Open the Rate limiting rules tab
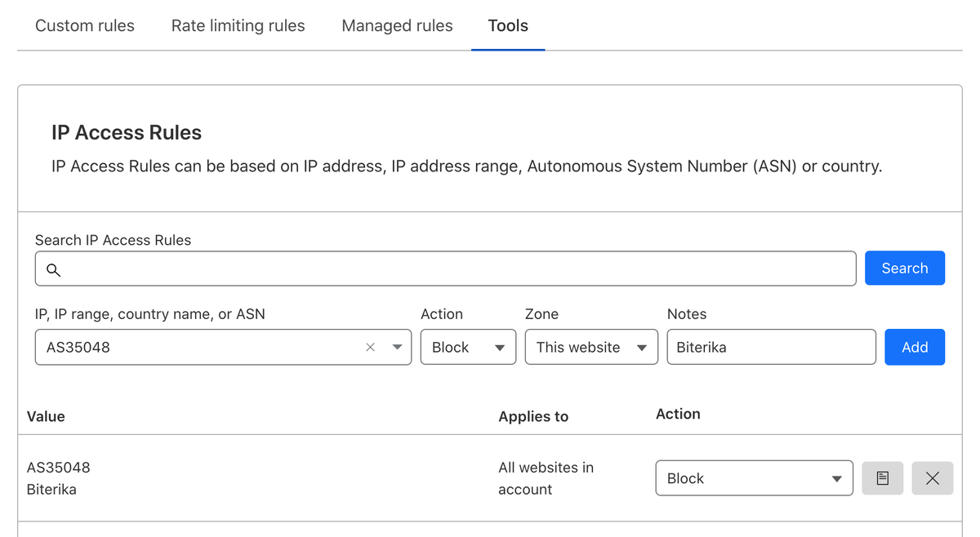 238,26
